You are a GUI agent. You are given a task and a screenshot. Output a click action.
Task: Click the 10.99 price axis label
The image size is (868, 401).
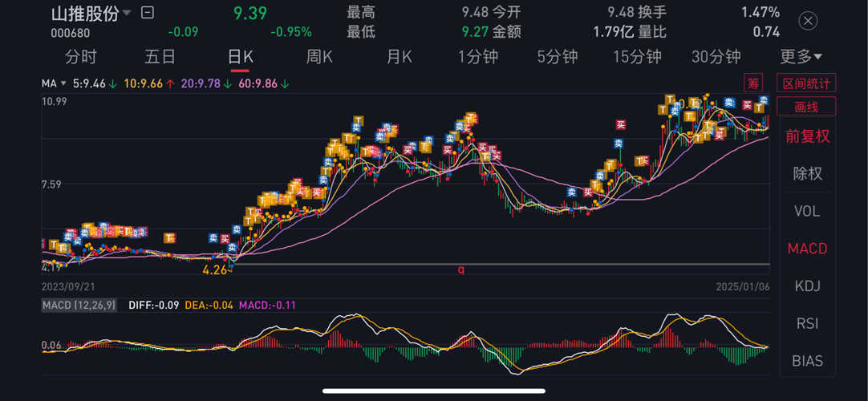click(55, 101)
